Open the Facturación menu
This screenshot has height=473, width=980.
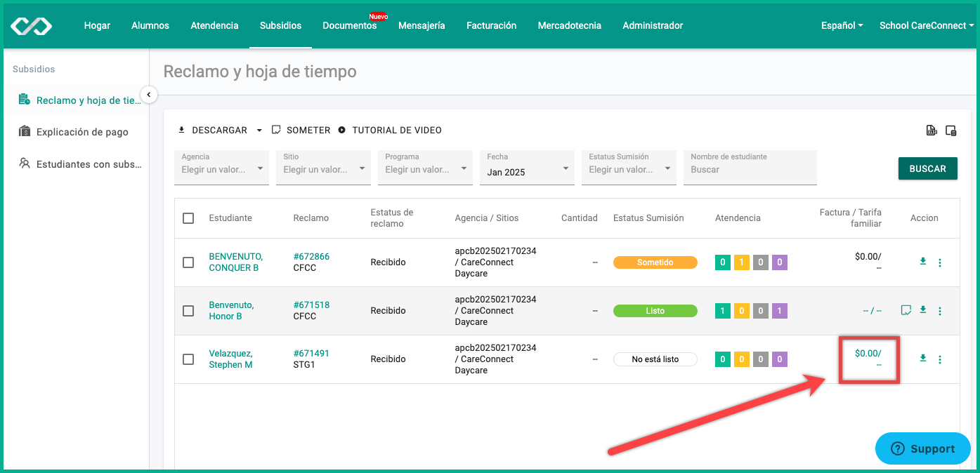(491, 25)
